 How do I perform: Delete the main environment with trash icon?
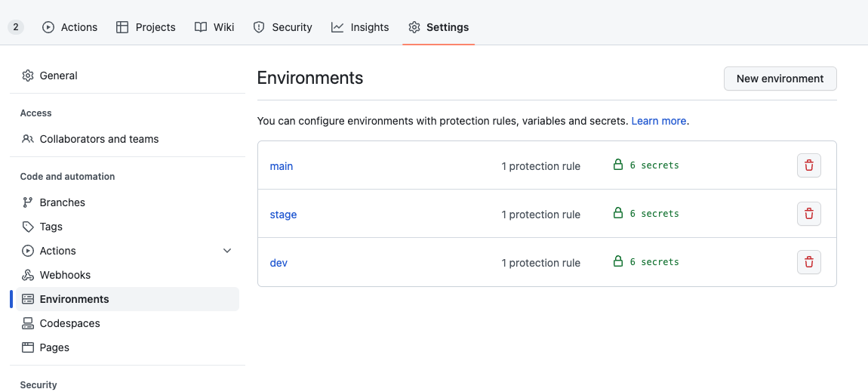(x=809, y=165)
